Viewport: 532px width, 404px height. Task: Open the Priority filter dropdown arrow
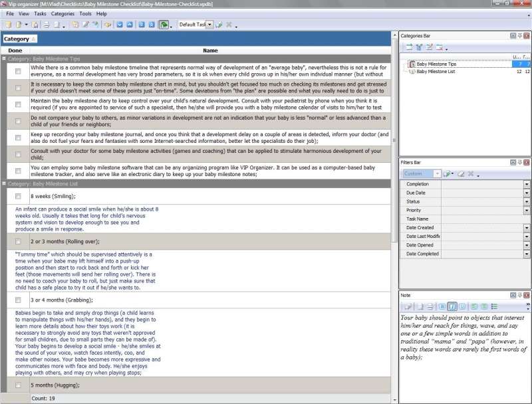point(527,210)
